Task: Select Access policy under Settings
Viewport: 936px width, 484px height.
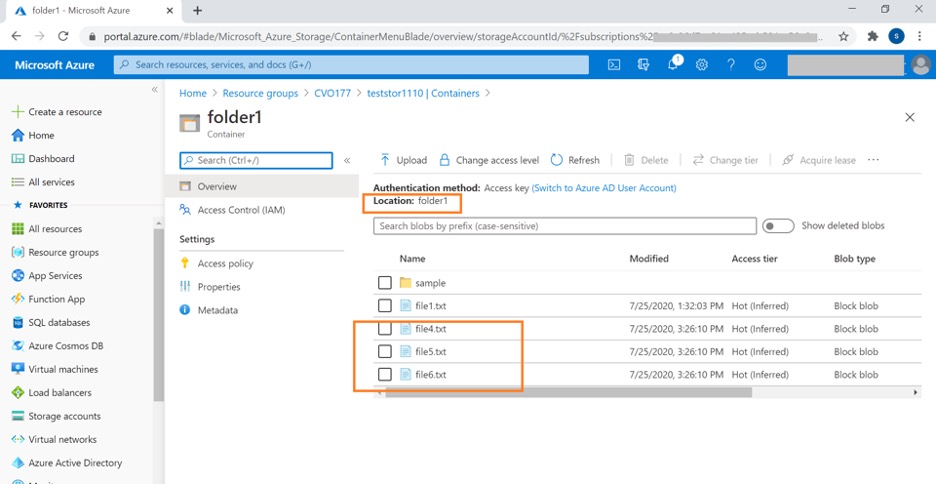Action: (x=225, y=264)
